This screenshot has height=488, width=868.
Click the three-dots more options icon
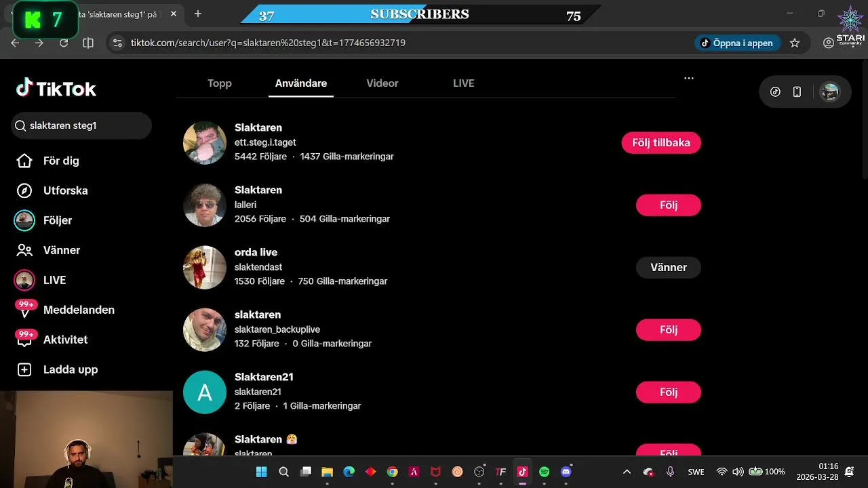click(x=689, y=78)
